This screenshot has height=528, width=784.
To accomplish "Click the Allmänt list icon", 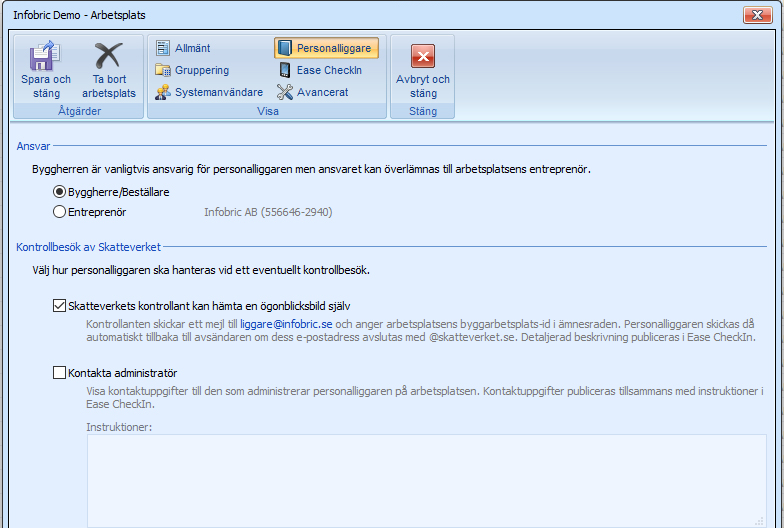I will 162,48.
